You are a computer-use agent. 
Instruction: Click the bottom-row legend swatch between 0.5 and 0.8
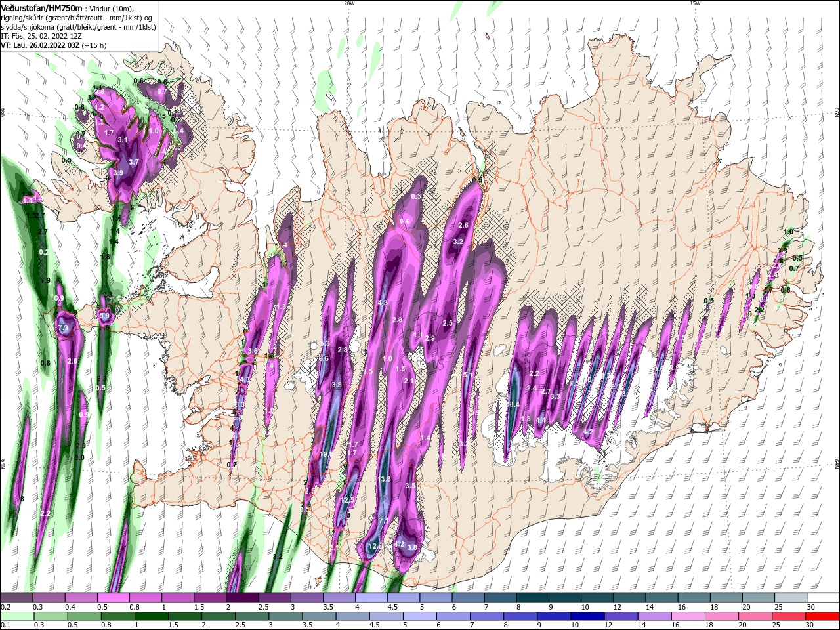84,616
